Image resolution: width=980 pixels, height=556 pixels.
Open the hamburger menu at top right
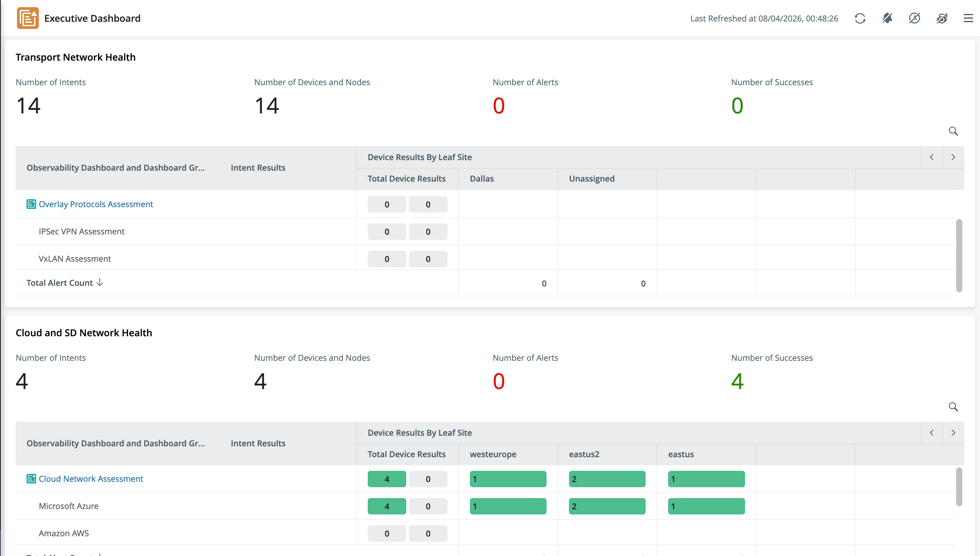(x=968, y=18)
